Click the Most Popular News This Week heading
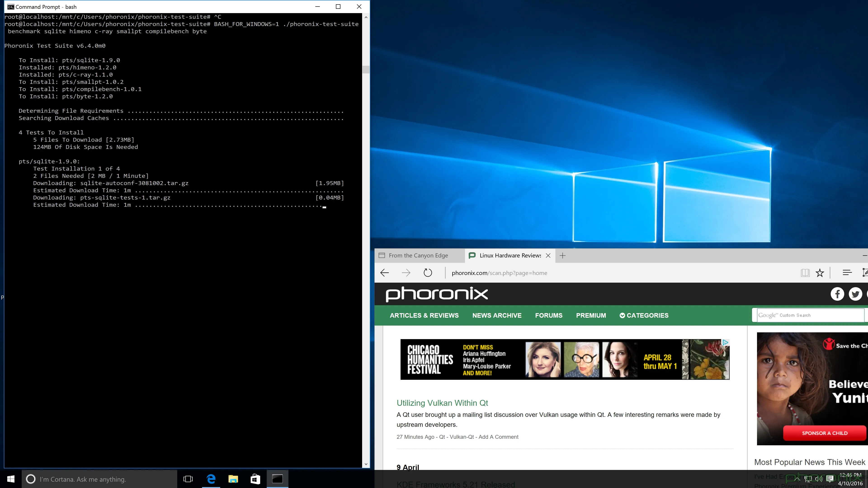The width and height of the screenshot is (868, 488). tap(809, 462)
